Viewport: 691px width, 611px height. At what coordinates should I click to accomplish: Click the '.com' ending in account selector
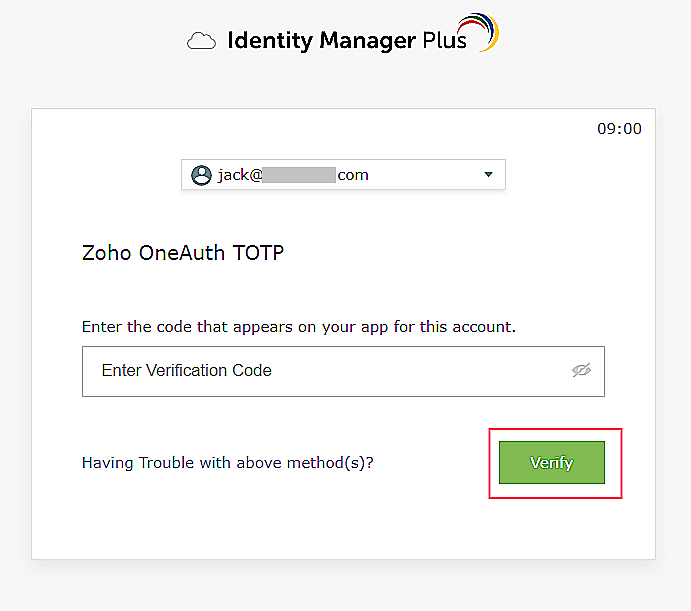point(353,175)
